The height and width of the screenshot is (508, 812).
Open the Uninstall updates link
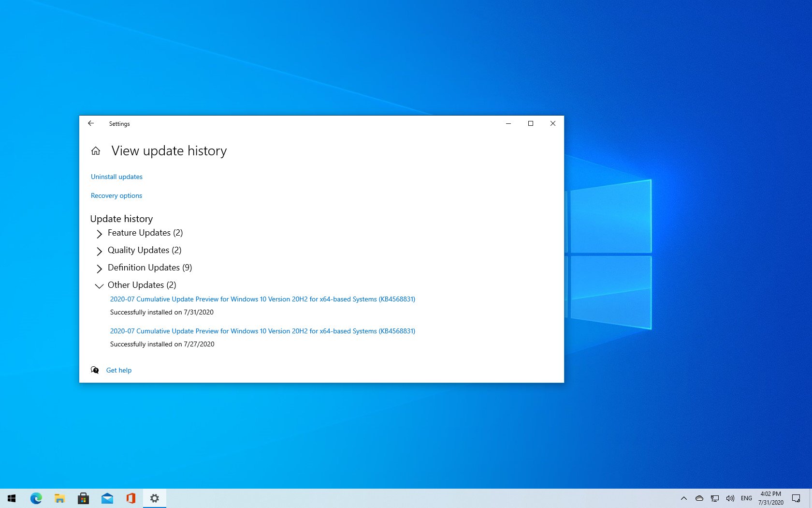(116, 177)
